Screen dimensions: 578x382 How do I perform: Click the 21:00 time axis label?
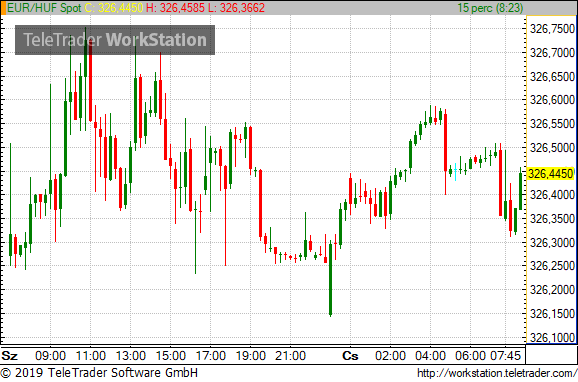point(290,356)
